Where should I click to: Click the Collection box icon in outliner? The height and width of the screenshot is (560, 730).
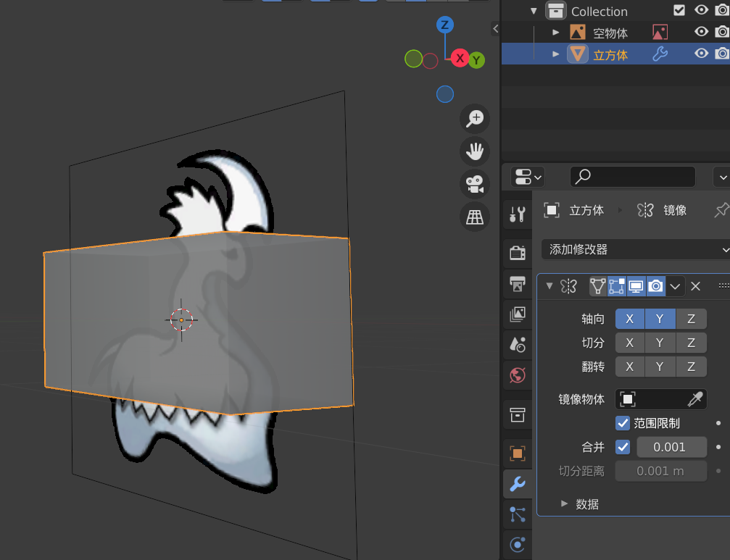click(555, 11)
